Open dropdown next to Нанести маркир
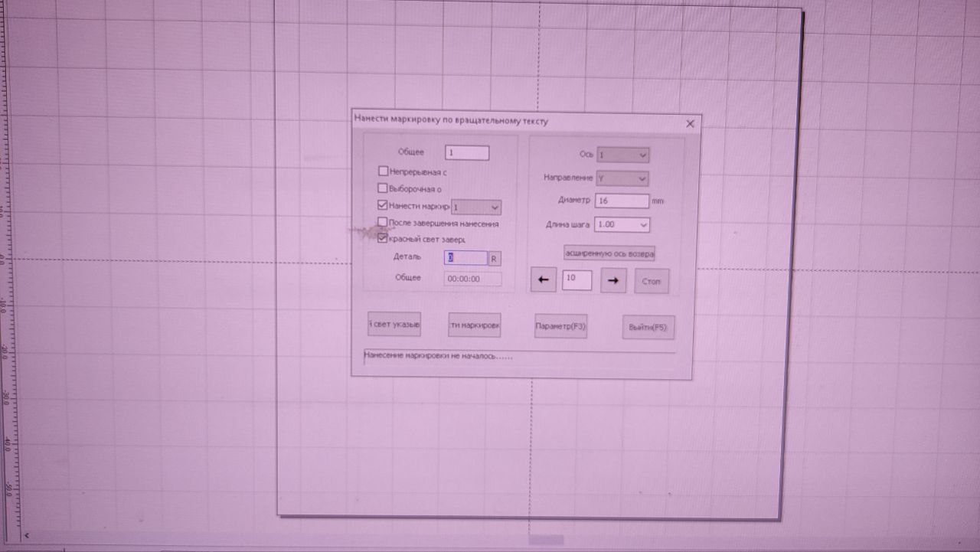This screenshot has width=980, height=552. tap(476, 207)
